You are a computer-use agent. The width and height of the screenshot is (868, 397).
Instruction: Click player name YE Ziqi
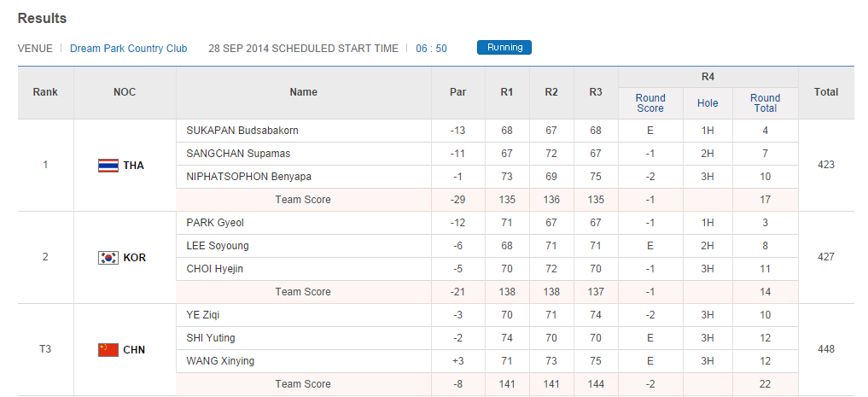[204, 315]
